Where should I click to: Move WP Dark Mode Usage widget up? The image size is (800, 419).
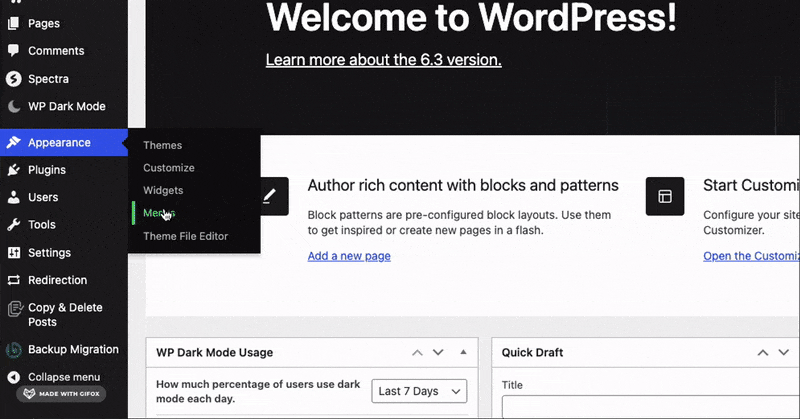417,352
